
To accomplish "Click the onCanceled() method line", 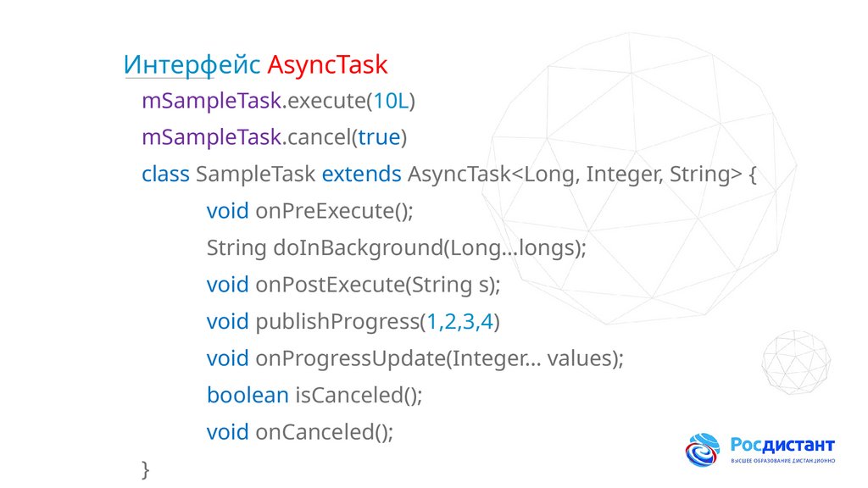I will point(300,432).
